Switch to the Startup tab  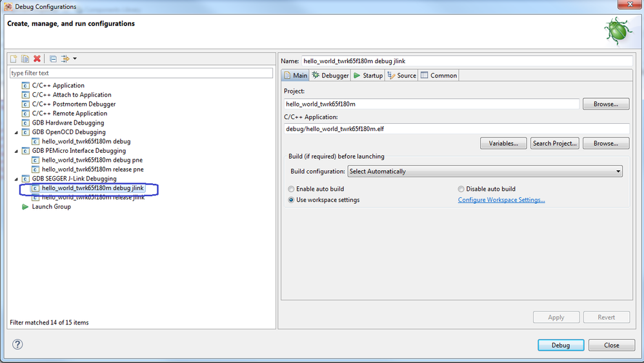click(x=368, y=75)
